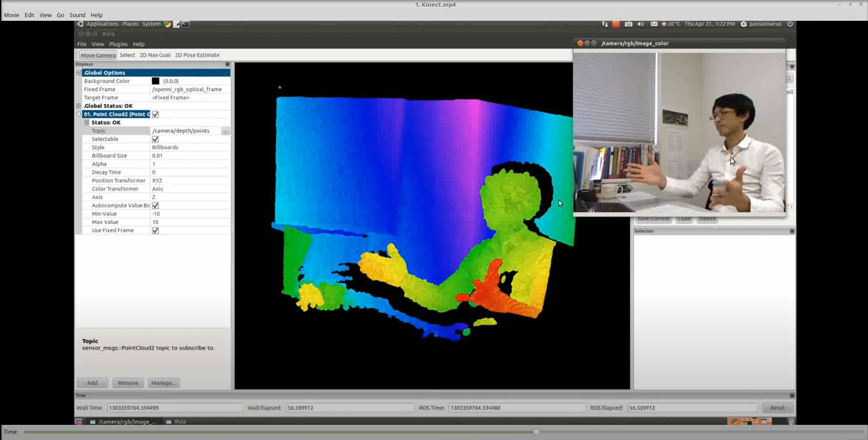Screen dimensions: 868x440
Task: Click the show desktop icon in bottom panel
Action: 78,422
